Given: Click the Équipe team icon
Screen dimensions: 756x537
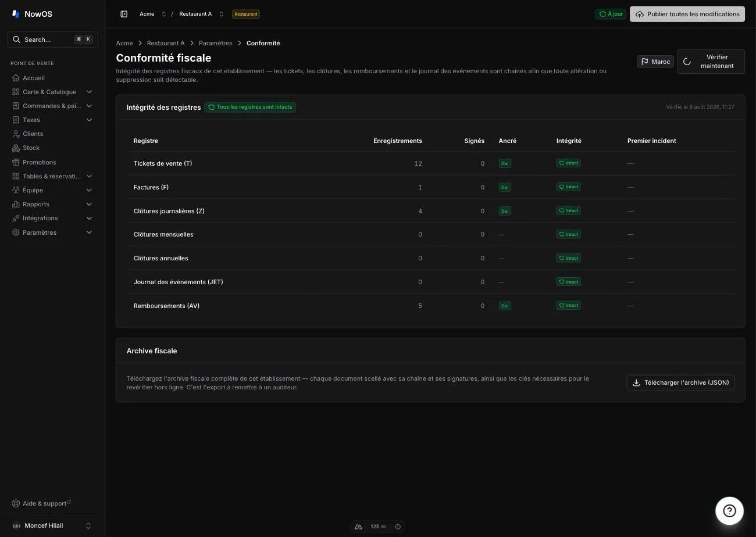Looking at the screenshot, I should point(16,190).
